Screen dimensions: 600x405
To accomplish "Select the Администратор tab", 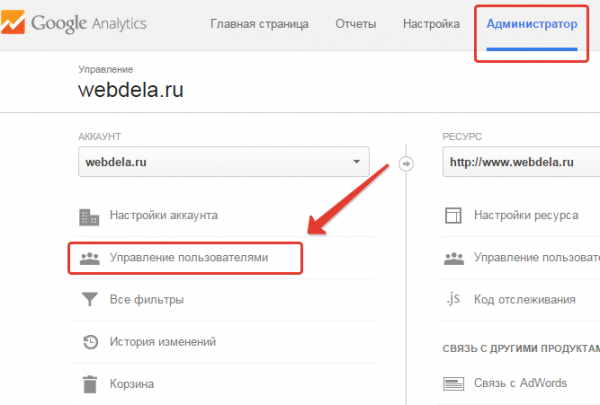I will 532,24.
